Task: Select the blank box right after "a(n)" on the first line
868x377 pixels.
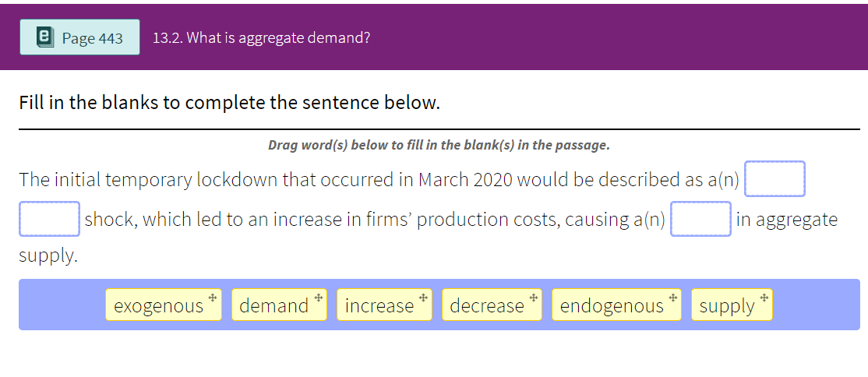Action: coord(774,179)
